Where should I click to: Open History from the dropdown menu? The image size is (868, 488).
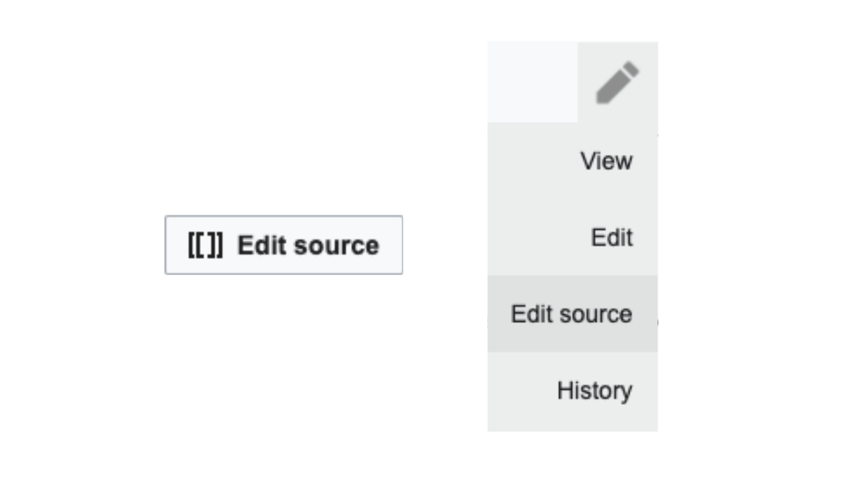[594, 390]
